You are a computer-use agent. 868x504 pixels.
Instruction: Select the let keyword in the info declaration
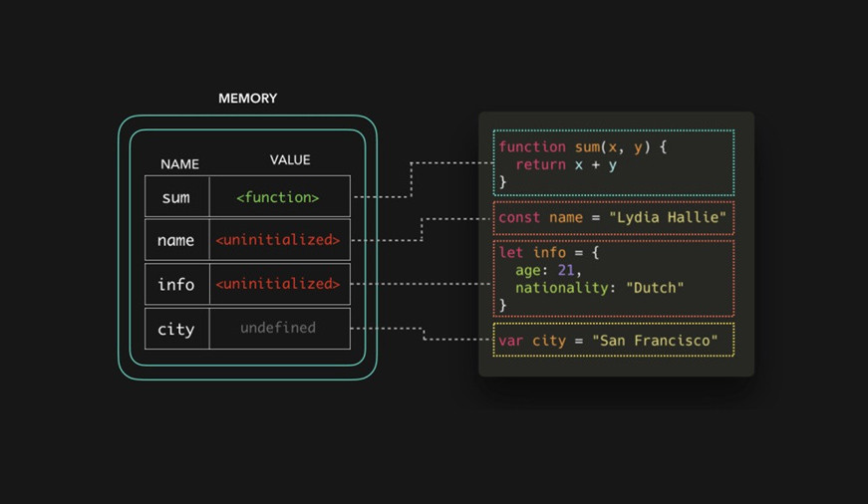coord(511,252)
